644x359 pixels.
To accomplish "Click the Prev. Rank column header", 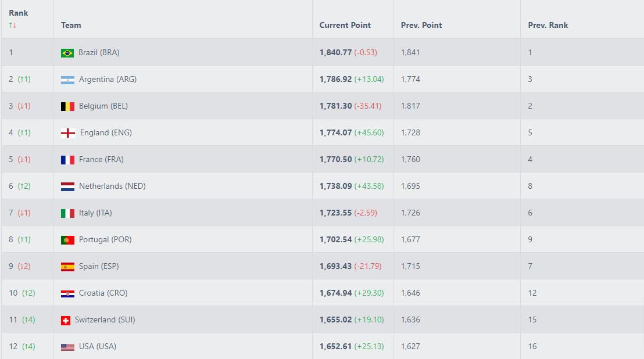I will [548, 25].
